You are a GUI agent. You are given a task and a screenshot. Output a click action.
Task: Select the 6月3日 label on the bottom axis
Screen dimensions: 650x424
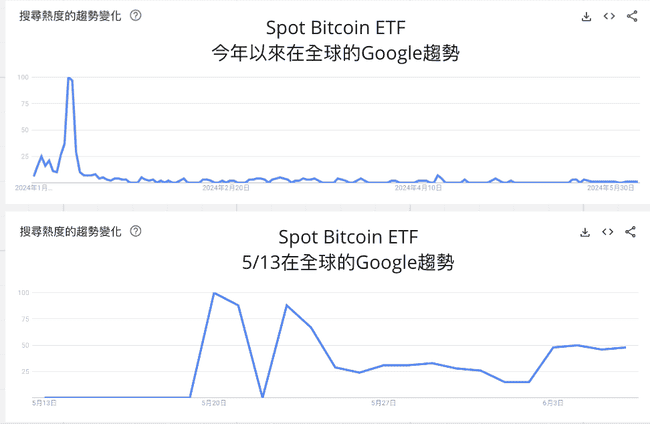coord(553,403)
